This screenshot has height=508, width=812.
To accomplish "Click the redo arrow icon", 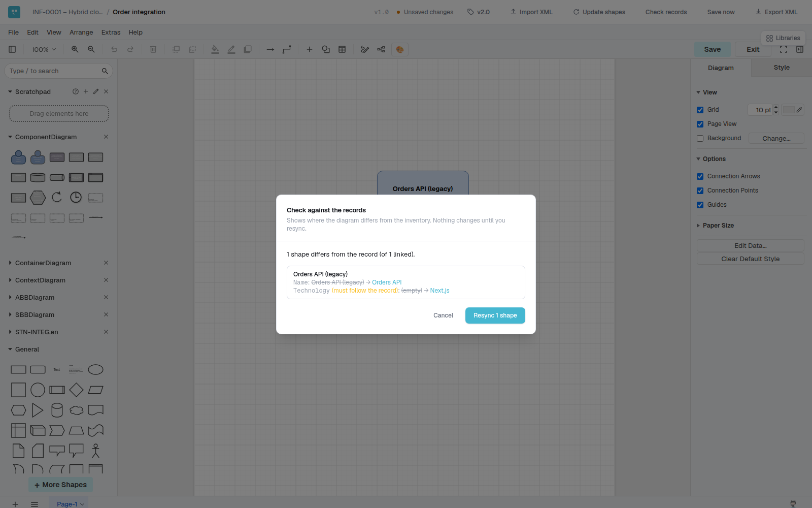I will coord(130,49).
